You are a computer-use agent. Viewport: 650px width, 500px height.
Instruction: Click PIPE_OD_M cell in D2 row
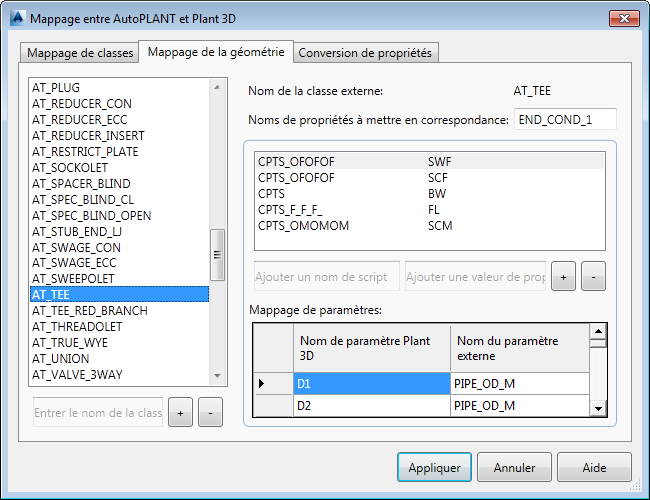coord(519,405)
